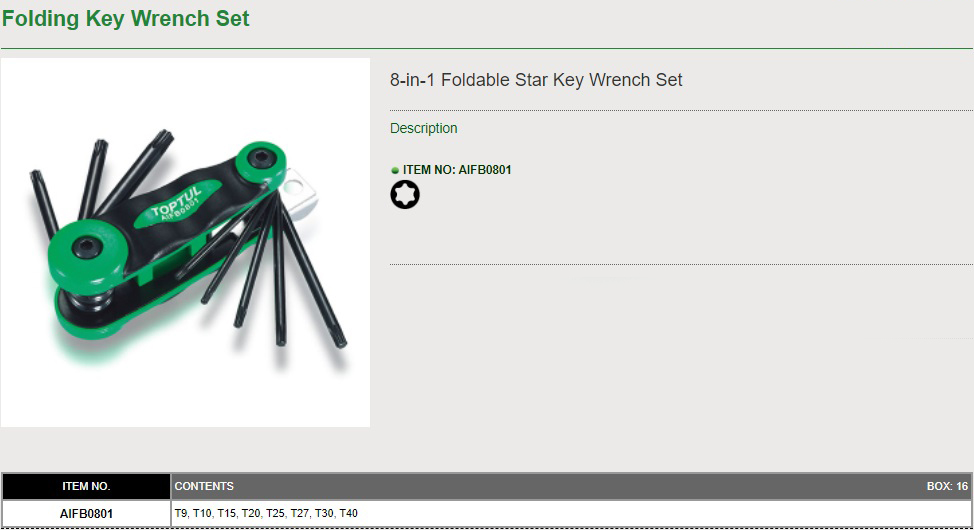Screen dimensions: 974x530
Task: Open the folding wrench product image
Action: pyautogui.click(x=185, y=242)
